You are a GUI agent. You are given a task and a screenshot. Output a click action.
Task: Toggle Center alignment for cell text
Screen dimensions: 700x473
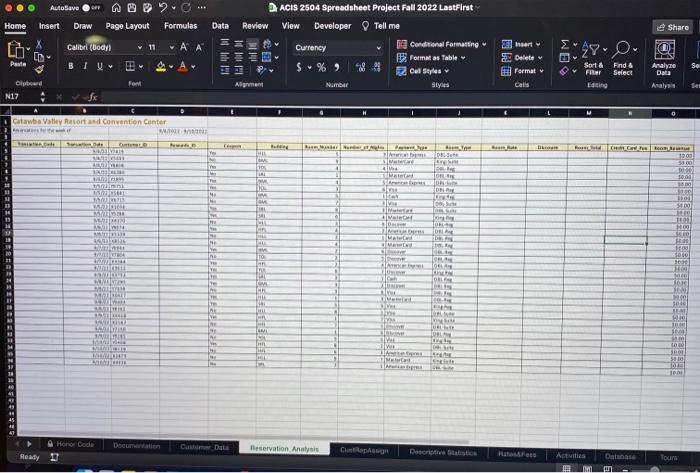239,57
